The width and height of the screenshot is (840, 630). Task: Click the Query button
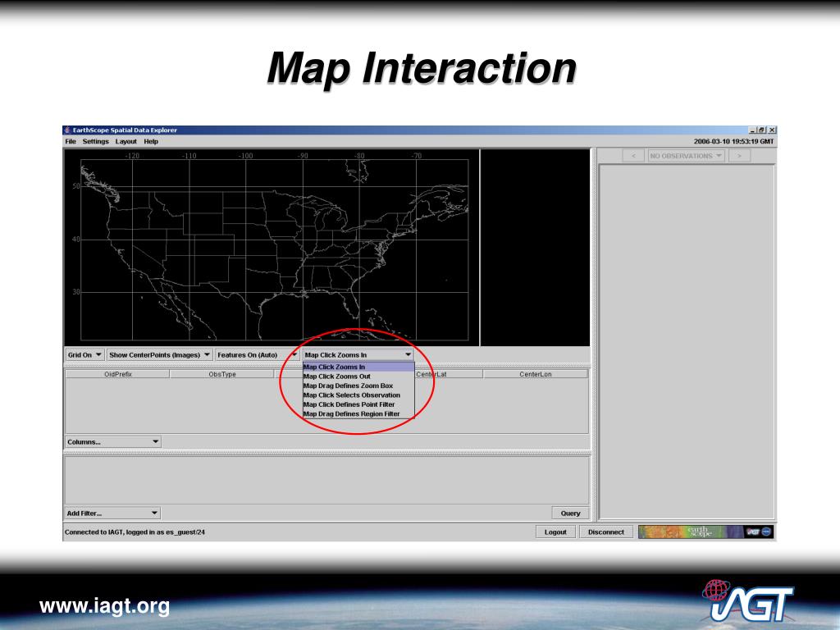[571, 514]
